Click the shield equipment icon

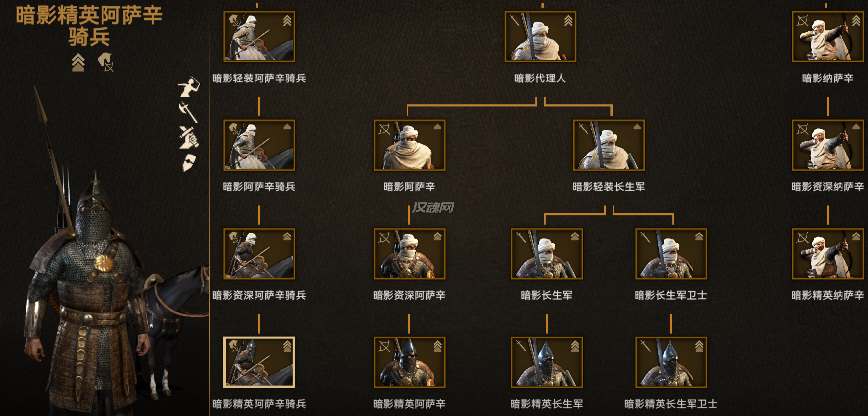pyautogui.click(x=189, y=163)
